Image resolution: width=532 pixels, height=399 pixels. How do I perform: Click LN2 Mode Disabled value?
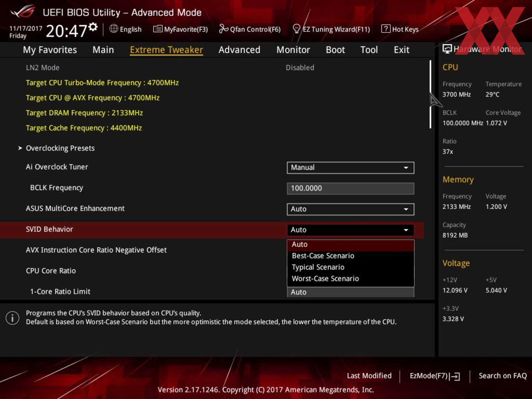(x=300, y=68)
